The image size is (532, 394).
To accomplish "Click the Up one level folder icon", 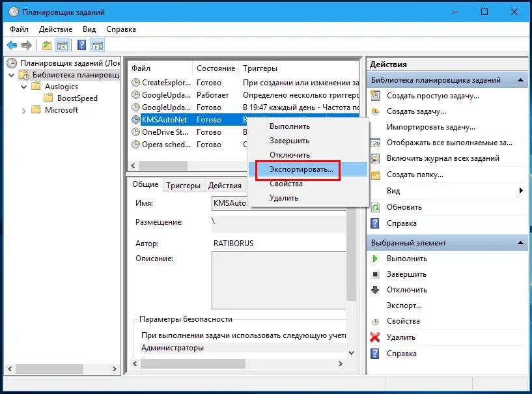I will (46, 45).
